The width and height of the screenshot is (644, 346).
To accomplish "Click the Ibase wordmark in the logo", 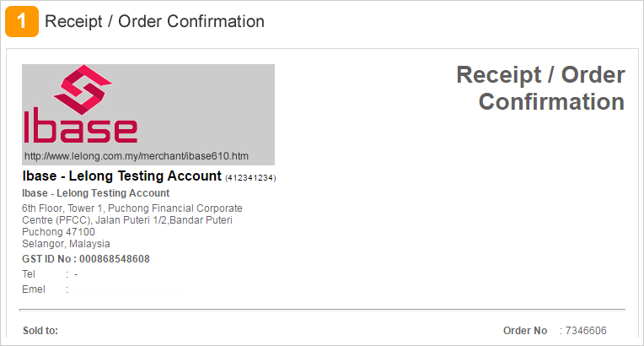I will [81, 126].
